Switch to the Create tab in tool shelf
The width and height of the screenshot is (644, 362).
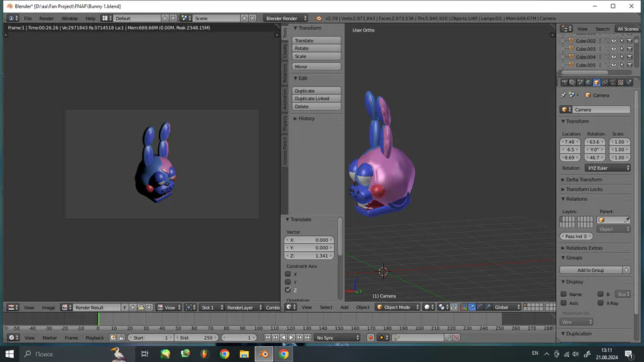285,51
